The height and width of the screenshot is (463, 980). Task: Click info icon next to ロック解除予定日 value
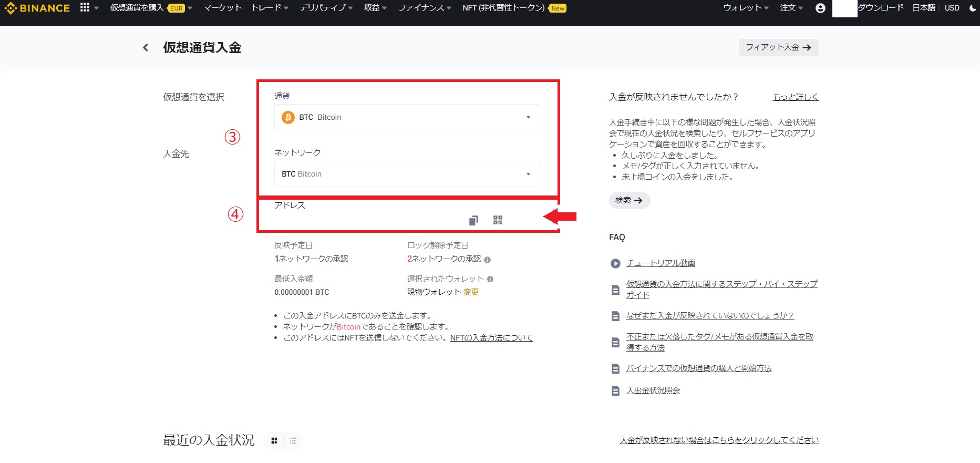pos(487,260)
